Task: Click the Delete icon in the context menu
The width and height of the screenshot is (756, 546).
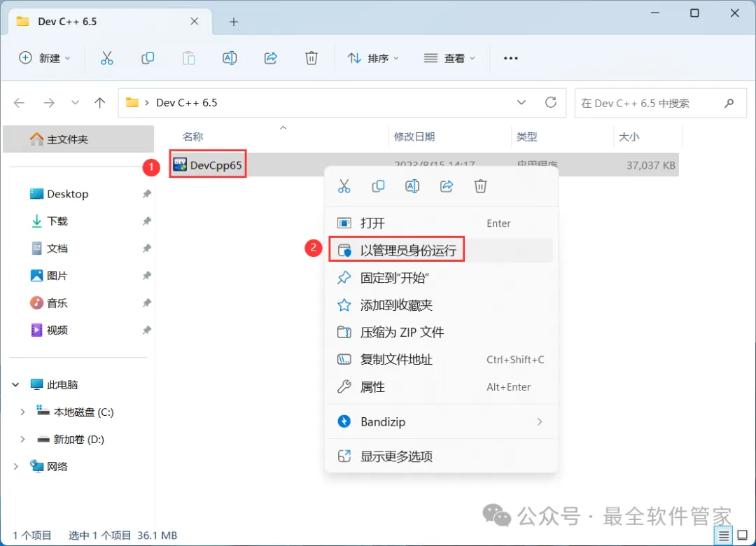Action: point(480,186)
